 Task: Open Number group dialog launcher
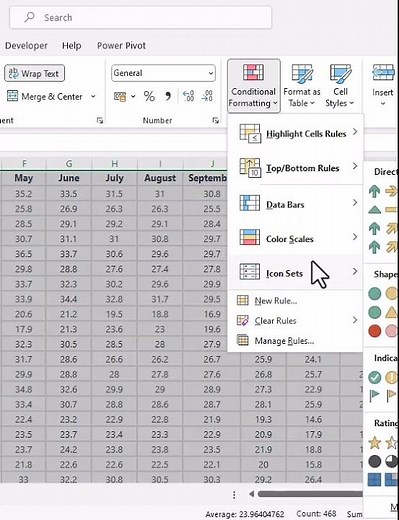216,120
